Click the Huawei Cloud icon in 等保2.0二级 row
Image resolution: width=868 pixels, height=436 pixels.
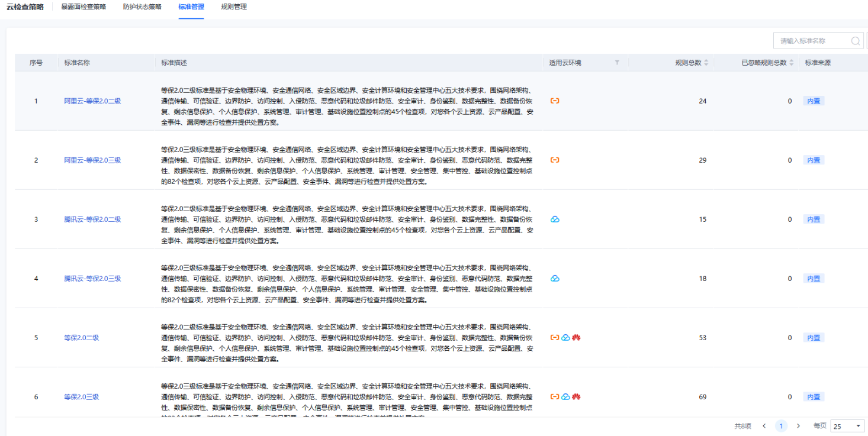tap(576, 338)
